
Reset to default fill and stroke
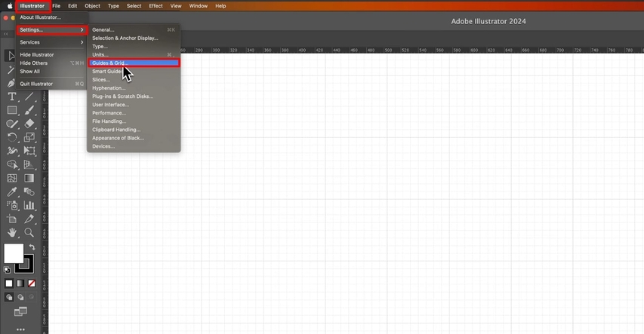coord(7,270)
